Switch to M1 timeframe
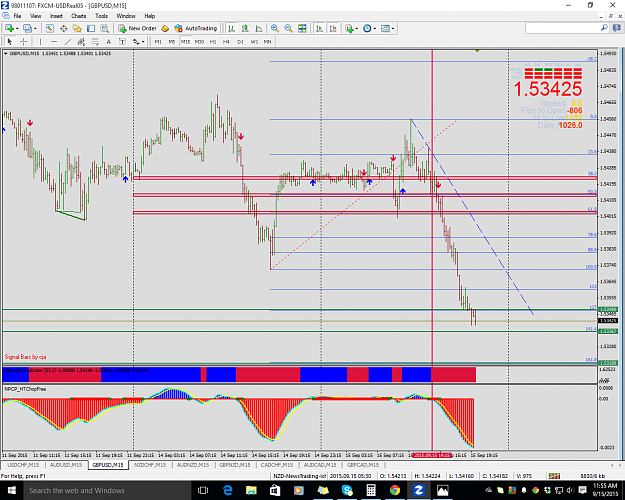 [158, 41]
